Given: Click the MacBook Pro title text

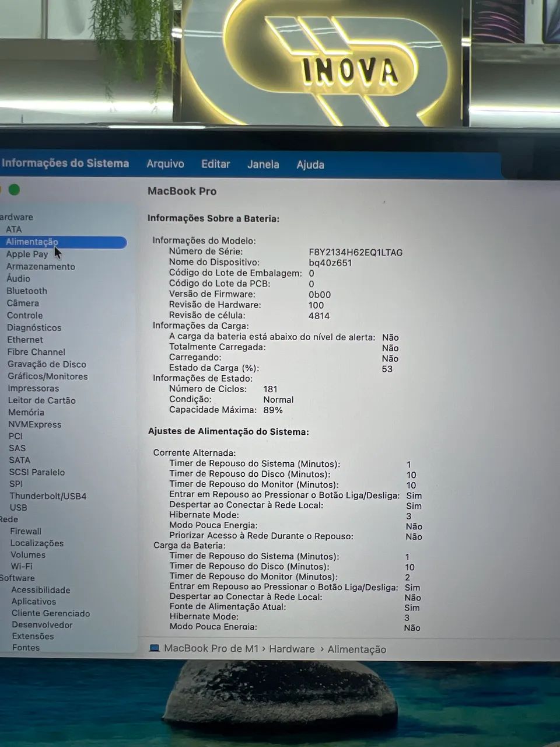Looking at the screenshot, I should pos(182,191).
